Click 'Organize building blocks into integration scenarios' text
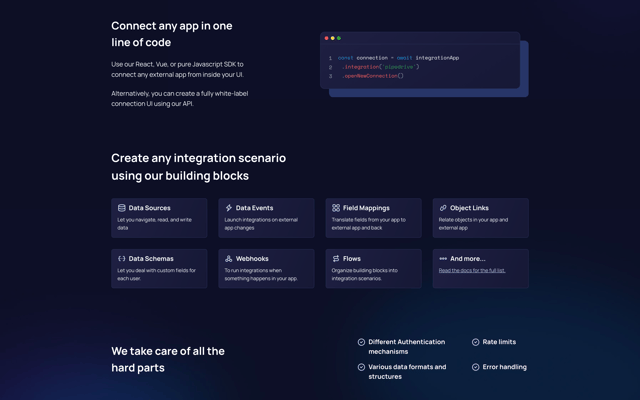640x400 pixels. (364, 274)
